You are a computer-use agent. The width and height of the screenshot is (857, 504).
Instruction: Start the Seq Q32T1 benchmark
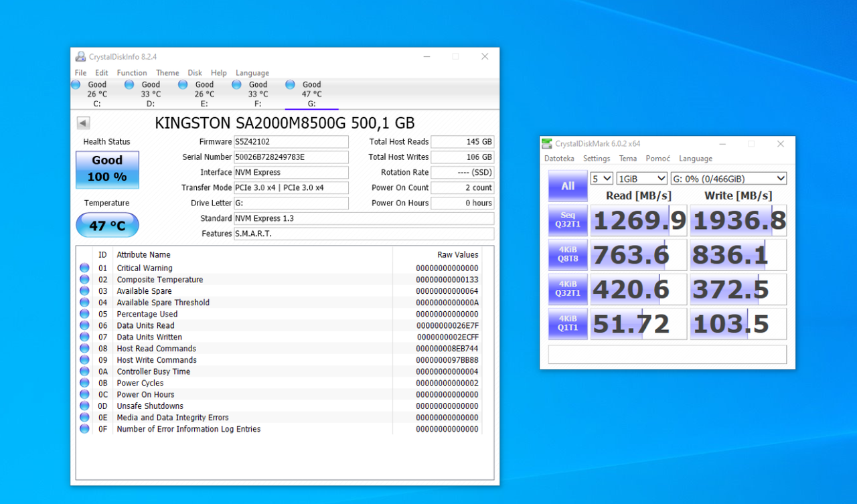[568, 220]
